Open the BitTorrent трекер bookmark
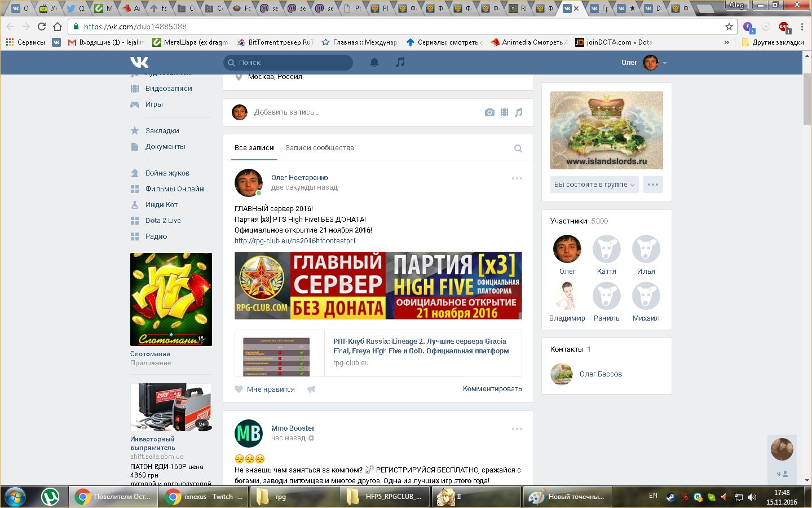 coord(275,42)
